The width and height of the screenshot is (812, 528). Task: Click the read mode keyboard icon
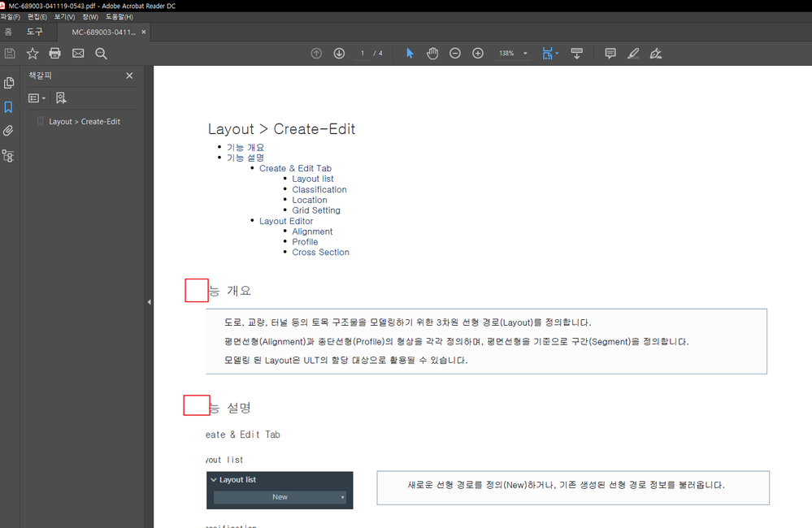pos(576,54)
